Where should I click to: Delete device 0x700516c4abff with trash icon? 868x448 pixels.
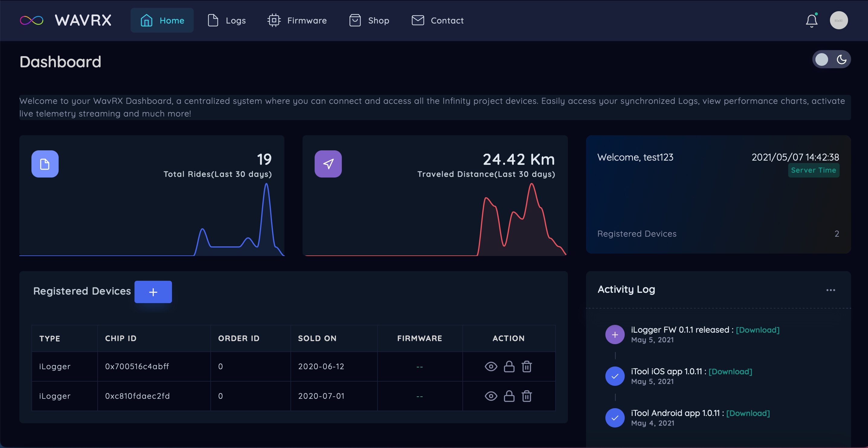[527, 366]
